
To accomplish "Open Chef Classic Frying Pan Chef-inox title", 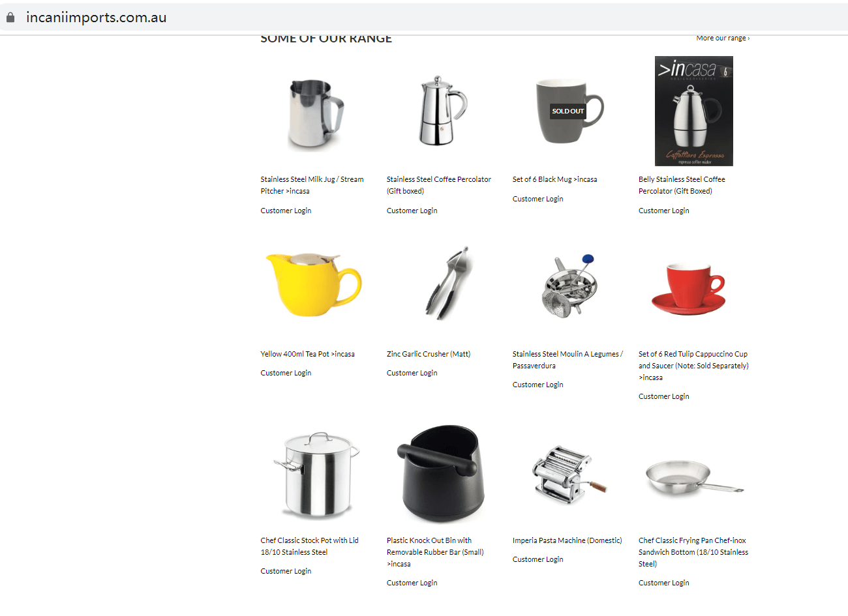I will tap(693, 552).
